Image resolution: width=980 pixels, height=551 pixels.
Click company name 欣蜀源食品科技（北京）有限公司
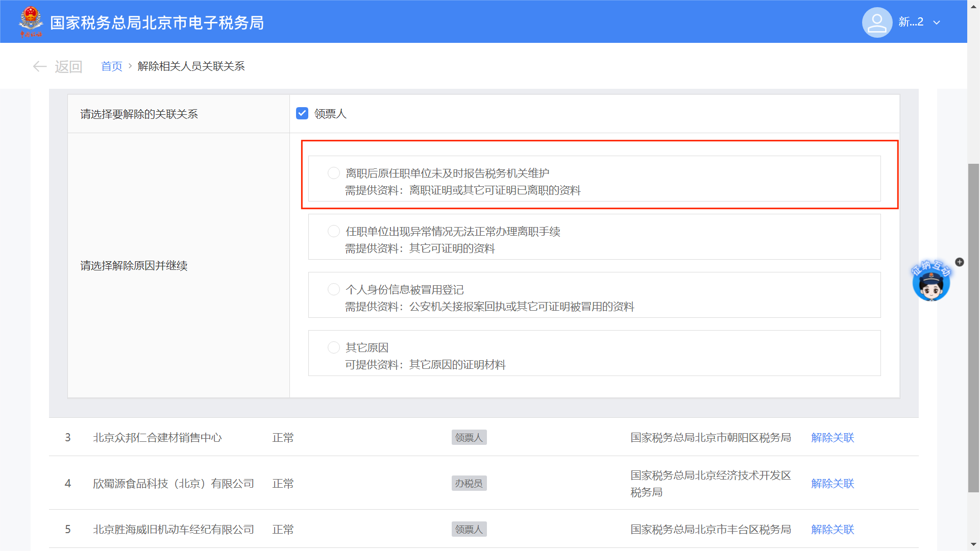click(x=174, y=483)
